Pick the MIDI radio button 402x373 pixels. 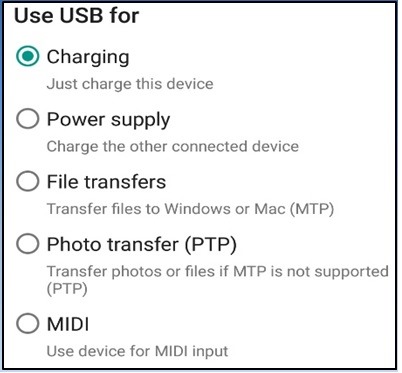click(28, 323)
